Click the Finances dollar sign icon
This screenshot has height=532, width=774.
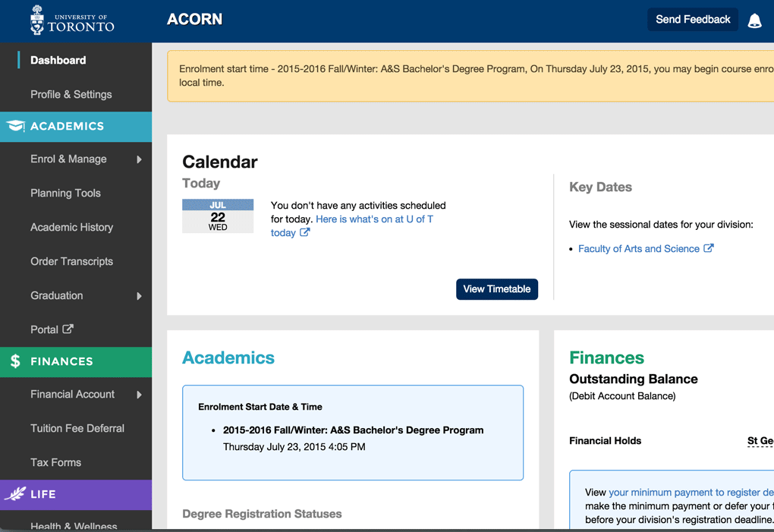pos(15,361)
